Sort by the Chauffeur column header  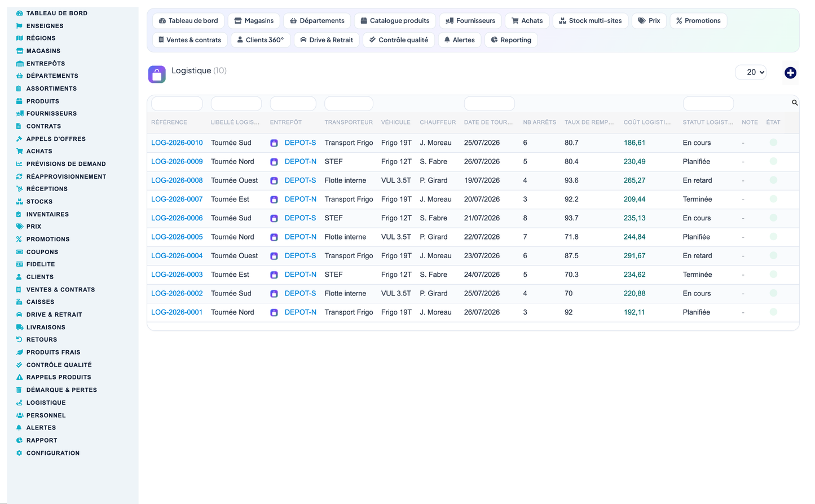click(438, 122)
